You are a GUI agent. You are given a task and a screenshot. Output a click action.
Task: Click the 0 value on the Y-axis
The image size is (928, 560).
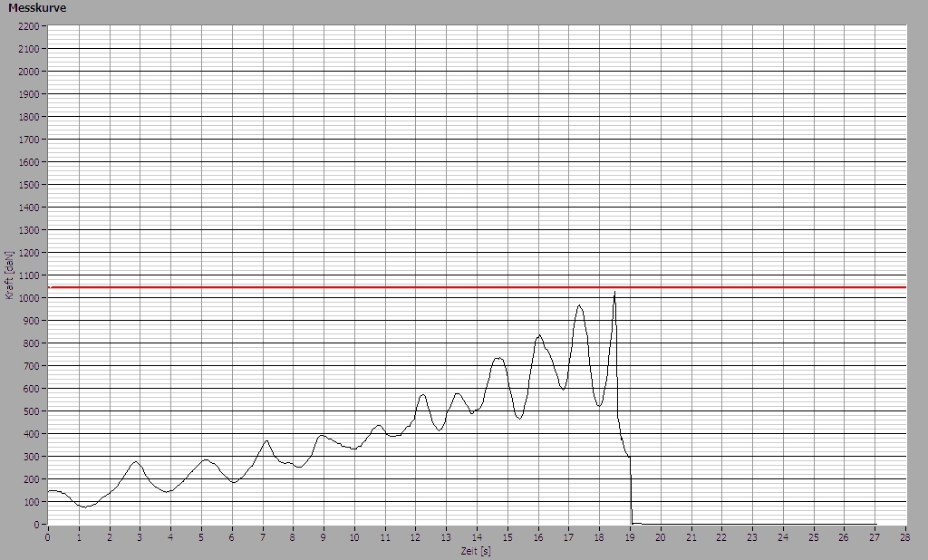coord(36,525)
